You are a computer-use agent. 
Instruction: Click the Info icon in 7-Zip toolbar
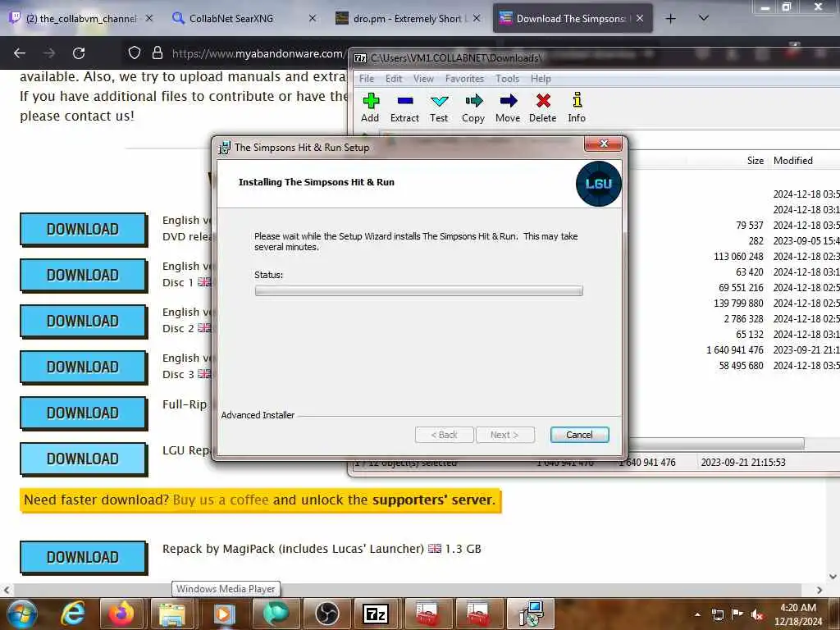577,107
